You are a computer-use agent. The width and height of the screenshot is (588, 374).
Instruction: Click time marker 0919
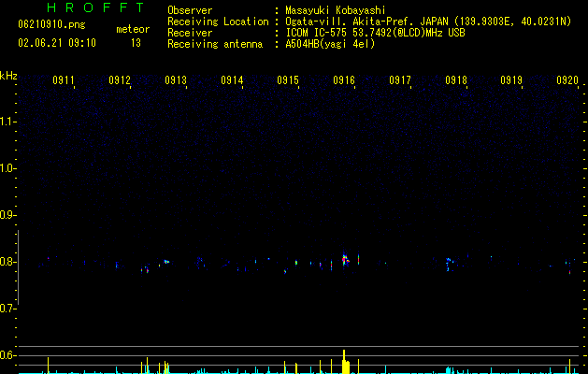click(x=511, y=80)
